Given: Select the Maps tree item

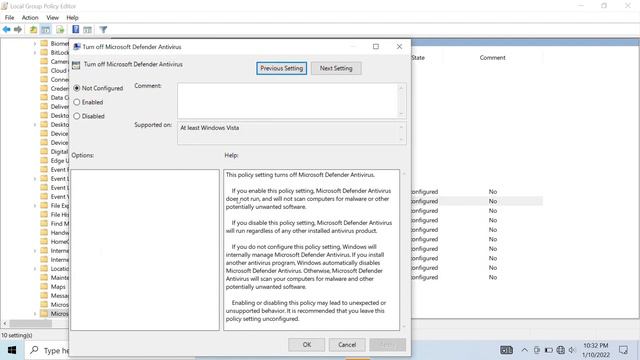Looking at the screenshot, I should 58,286.
